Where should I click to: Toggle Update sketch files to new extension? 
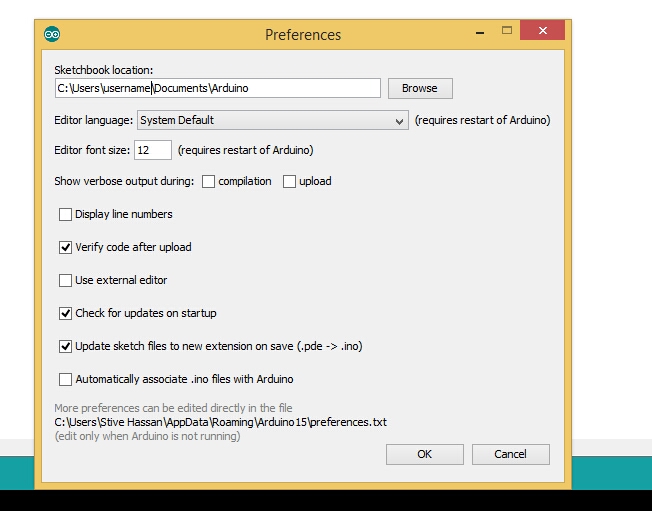coord(65,346)
